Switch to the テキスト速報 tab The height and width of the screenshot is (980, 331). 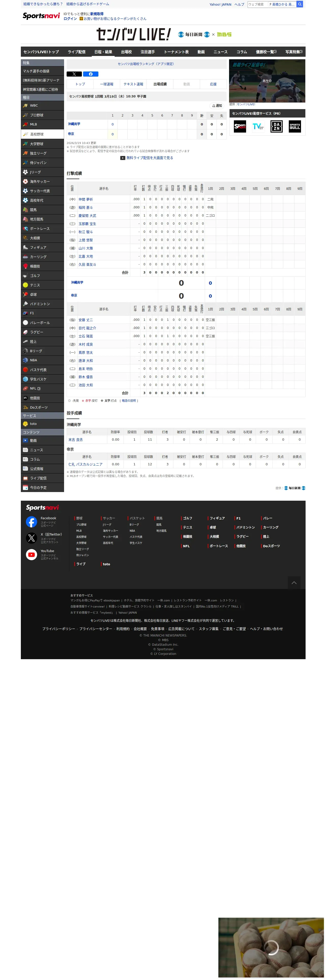pos(133,84)
